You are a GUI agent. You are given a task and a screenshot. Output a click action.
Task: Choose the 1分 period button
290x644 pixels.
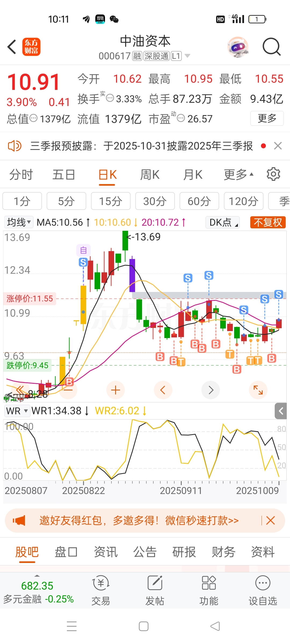(22, 201)
